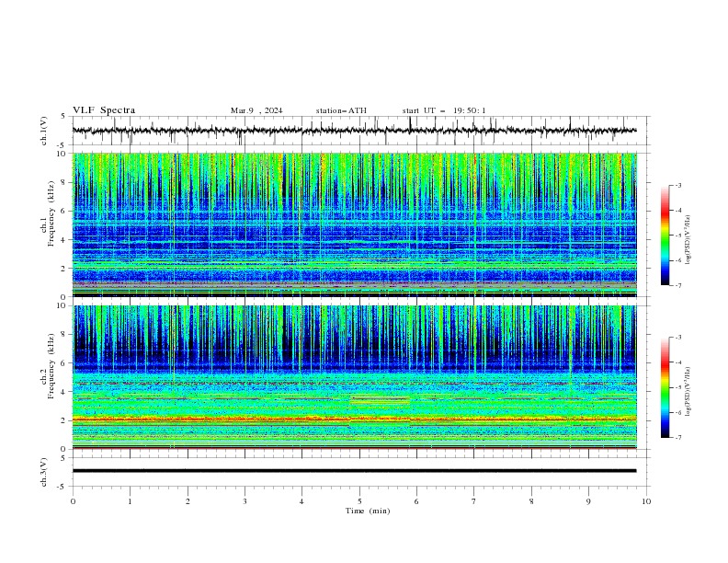
Task: Click the "station=ATH" header label
Action: [341, 110]
